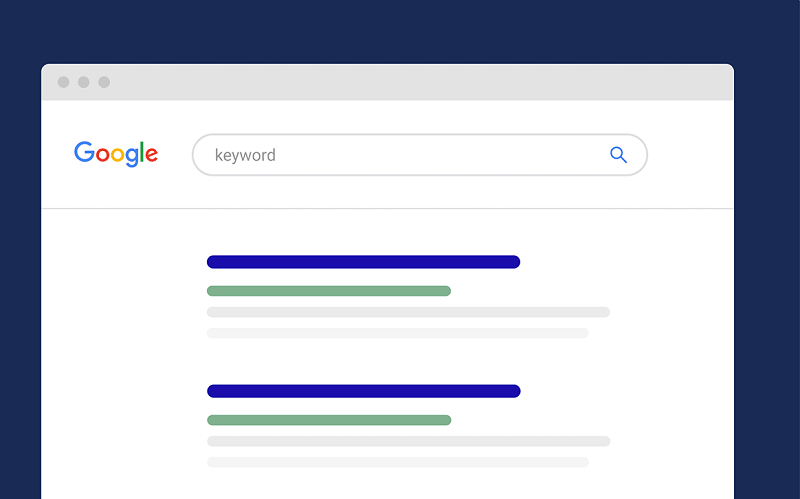The width and height of the screenshot is (800, 499).
Task: Focus the keyword search input field
Action: point(419,155)
